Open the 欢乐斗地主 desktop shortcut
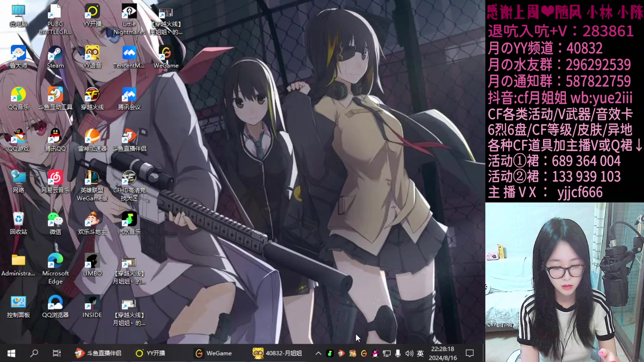This screenshot has height=362, width=644. [92, 223]
